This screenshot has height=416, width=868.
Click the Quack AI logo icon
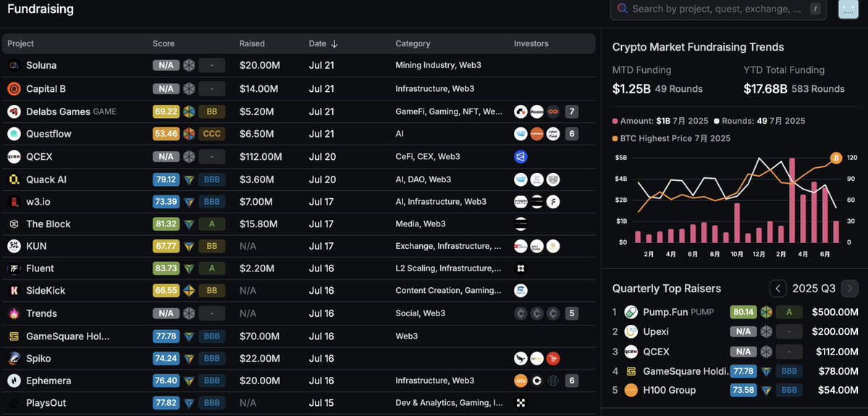pyautogui.click(x=14, y=179)
